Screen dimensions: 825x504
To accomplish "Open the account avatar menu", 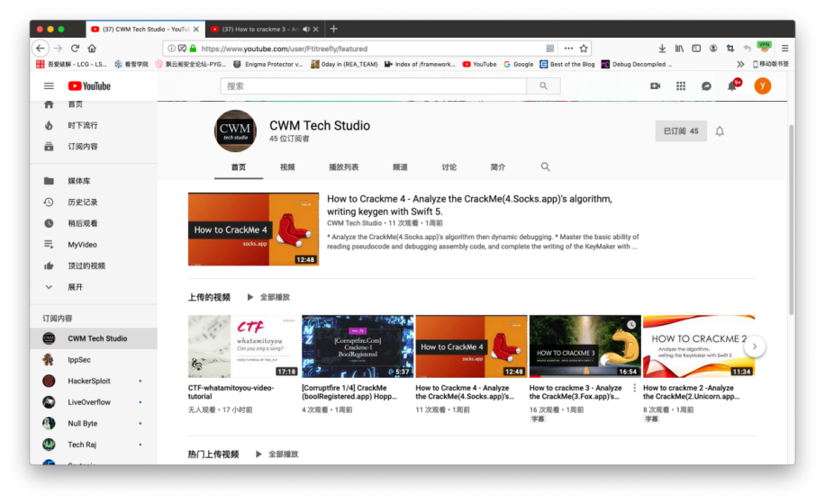I will (x=762, y=85).
